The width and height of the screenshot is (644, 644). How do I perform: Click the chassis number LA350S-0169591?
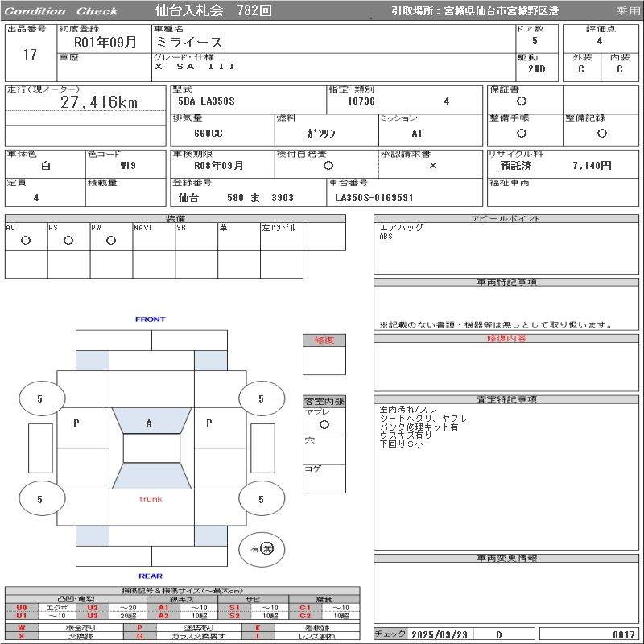click(x=374, y=197)
